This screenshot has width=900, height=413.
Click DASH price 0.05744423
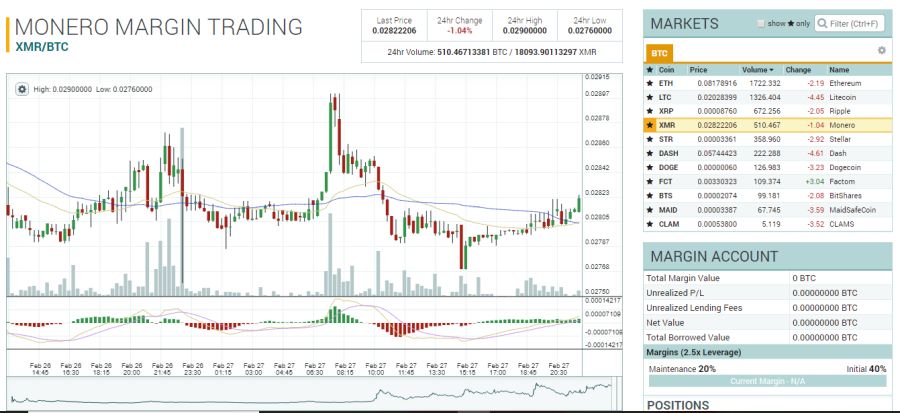717,154
